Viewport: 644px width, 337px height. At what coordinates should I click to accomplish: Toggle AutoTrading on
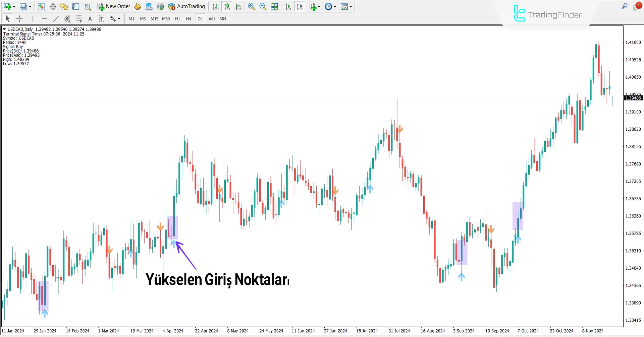click(186, 6)
